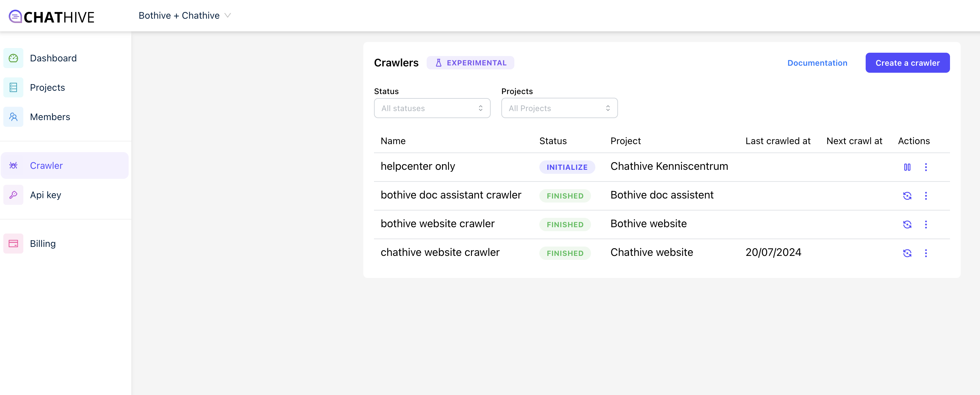Click the Billing card icon

point(13,244)
